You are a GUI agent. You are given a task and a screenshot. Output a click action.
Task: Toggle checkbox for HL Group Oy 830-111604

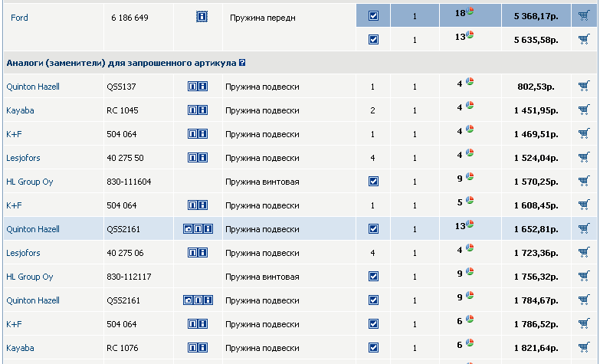point(373,181)
